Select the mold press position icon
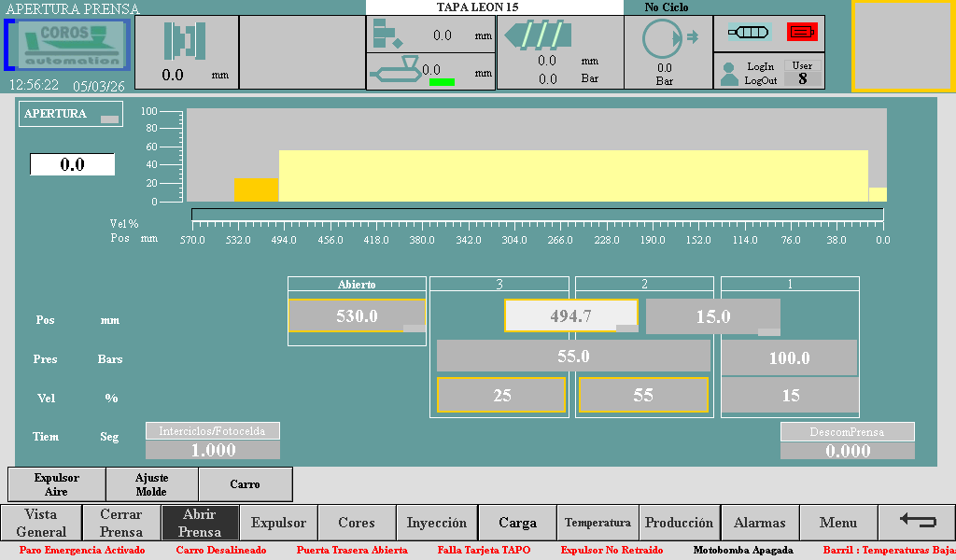Screen dimensions: 956x560 [x=185, y=40]
